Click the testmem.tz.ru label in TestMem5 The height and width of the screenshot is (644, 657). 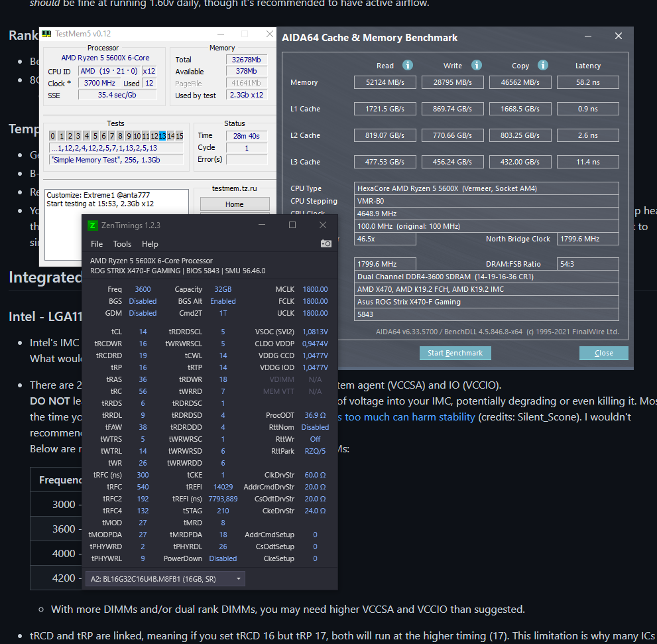coord(235,188)
